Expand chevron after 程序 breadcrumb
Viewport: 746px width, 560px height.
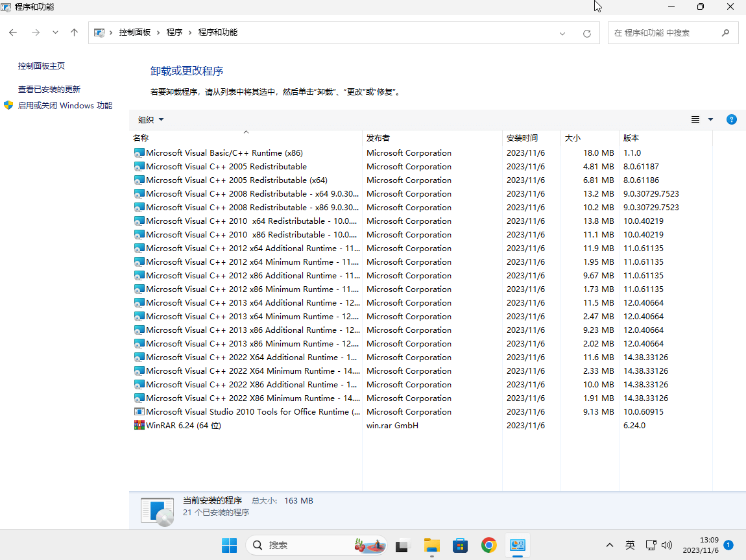pos(190,32)
